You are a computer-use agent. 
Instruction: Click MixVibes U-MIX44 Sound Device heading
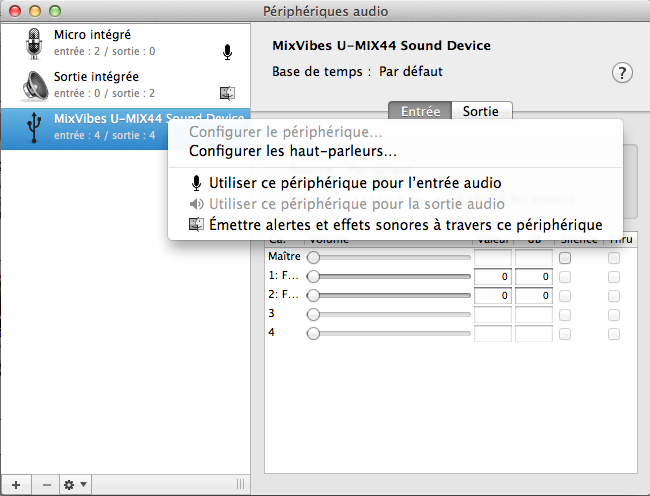pos(381,46)
